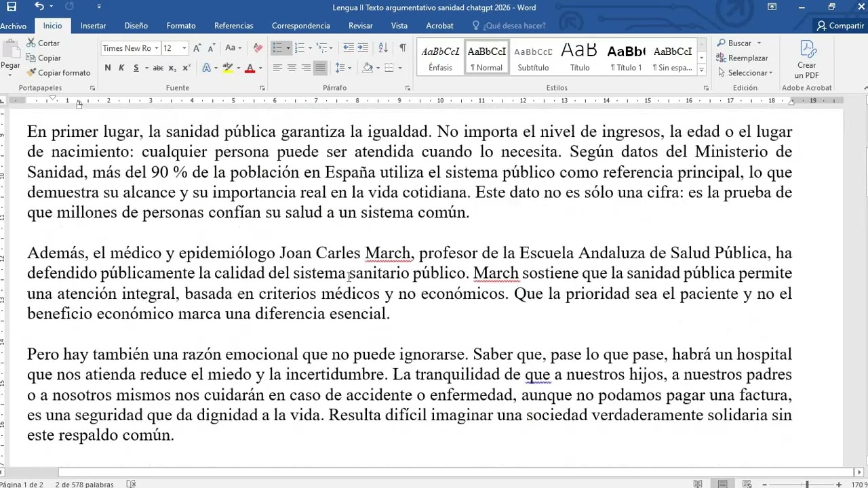The width and height of the screenshot is (868, 488).
Task: Apply strikethrough (abc) formatting
Action: (x=158, y=68)
